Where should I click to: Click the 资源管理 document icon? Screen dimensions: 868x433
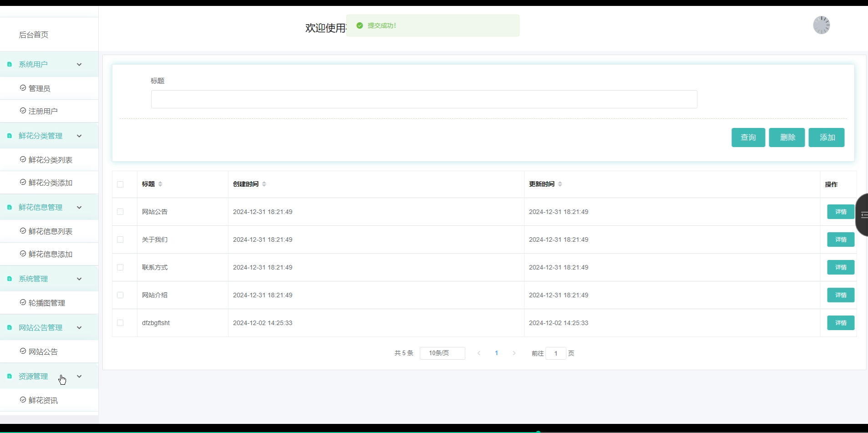click(10, 376)
